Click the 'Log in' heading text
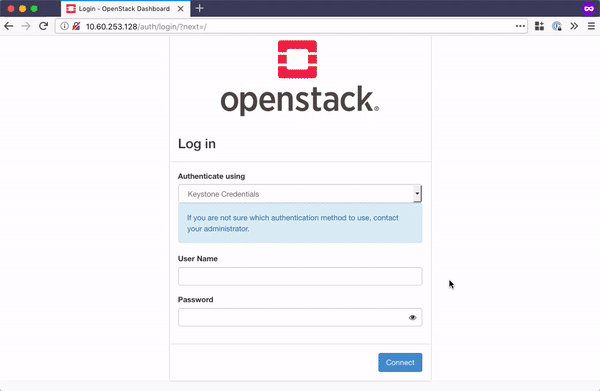The width and height of the screenshot is (600, 391). [x=197, y=144]
